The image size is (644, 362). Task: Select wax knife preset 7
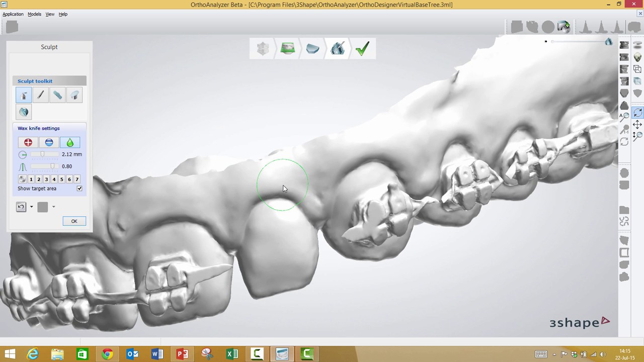tap(77, 179)
